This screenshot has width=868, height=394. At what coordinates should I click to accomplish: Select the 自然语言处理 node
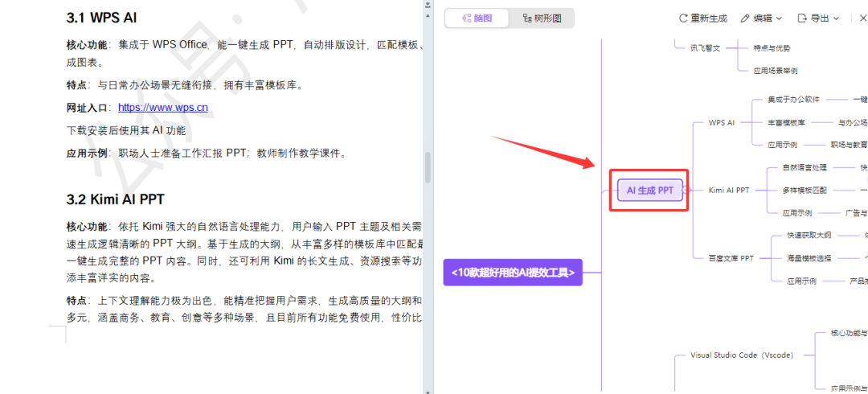click(805, 167)
